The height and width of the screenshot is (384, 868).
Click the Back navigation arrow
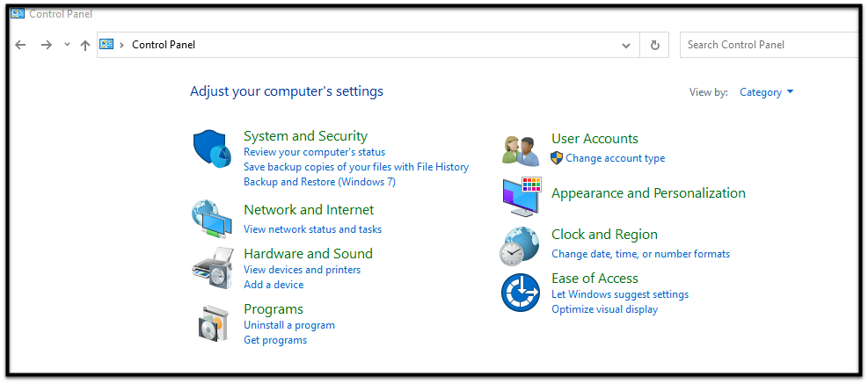(21, 45)
